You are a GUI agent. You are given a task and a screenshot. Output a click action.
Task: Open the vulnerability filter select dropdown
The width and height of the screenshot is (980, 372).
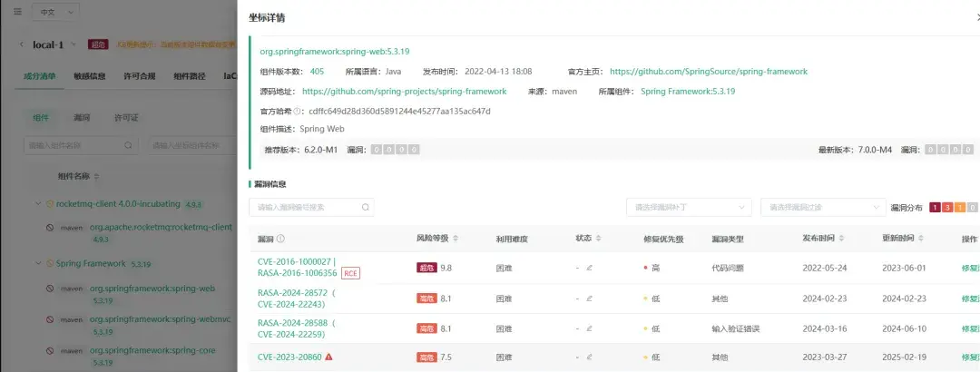point(823,207)
